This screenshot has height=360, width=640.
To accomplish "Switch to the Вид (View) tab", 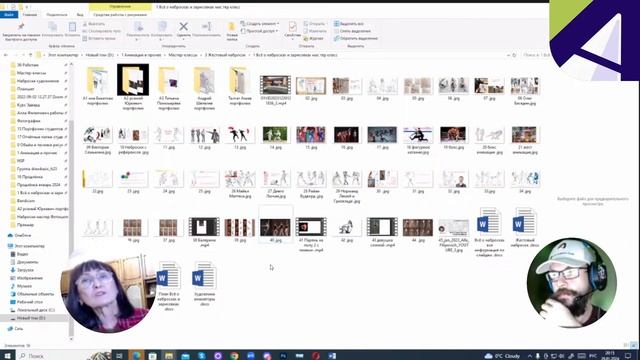I will 80,15.
